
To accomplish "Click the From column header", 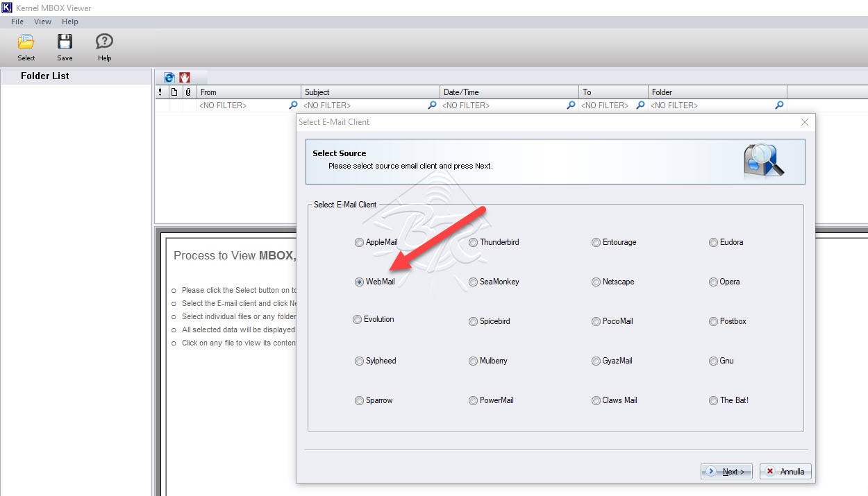I will (x=249, y=92).
